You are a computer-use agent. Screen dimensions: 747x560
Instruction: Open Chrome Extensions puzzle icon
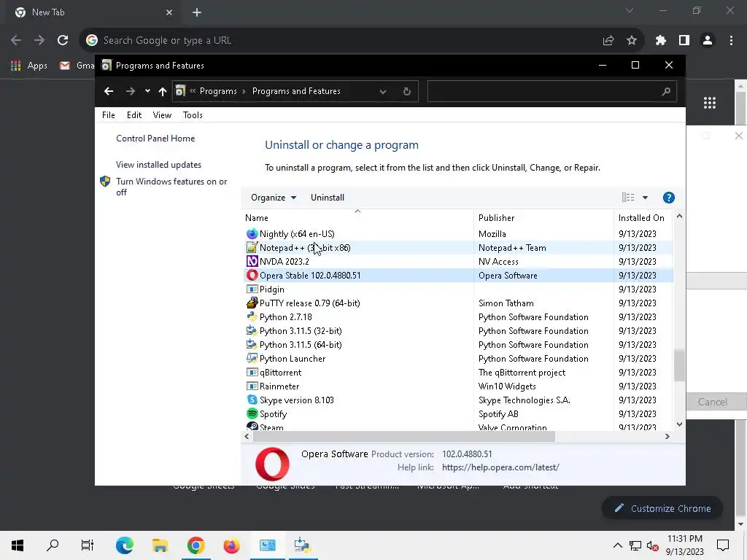660,41
